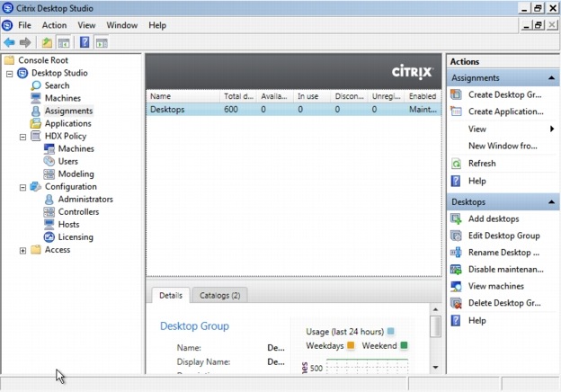Click Rename Desktop Group action
This screenshot has width=561, height=392.
[503, 253]
